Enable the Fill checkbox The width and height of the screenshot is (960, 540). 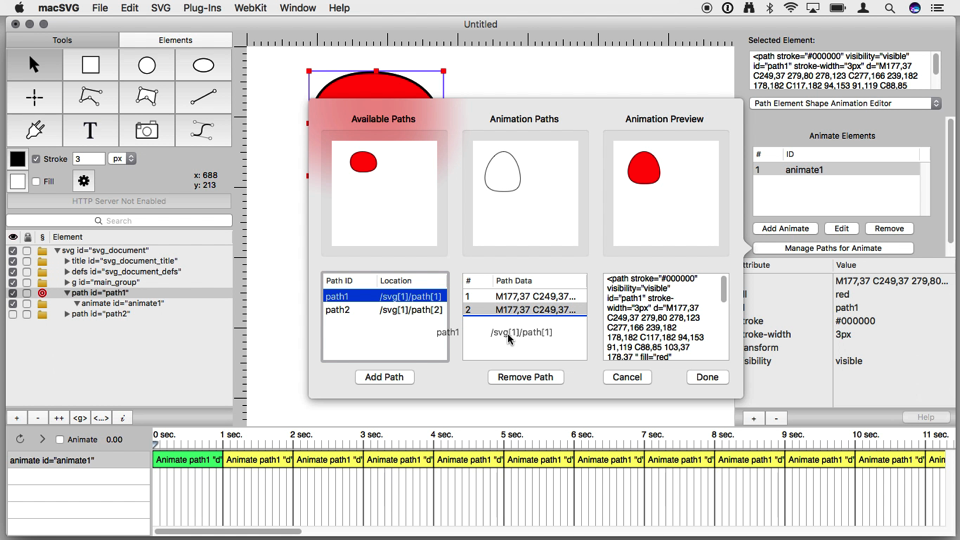(x=36, y=182)
